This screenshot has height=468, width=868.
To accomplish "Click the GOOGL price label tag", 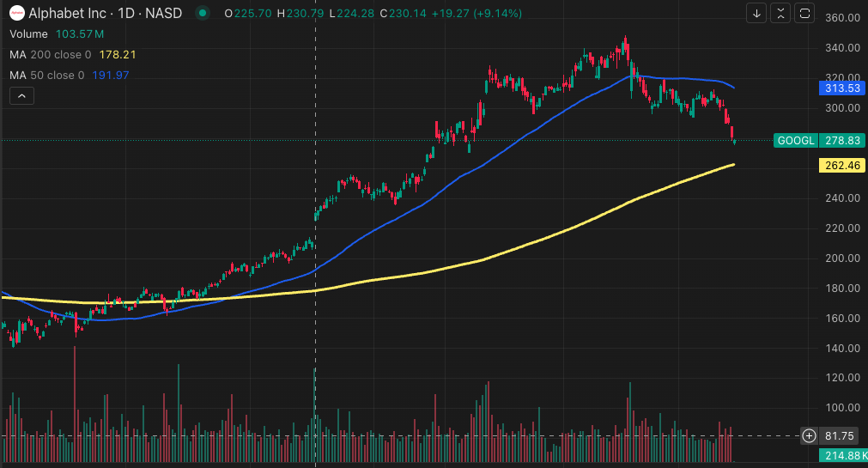I will click(x=795, y=140).
